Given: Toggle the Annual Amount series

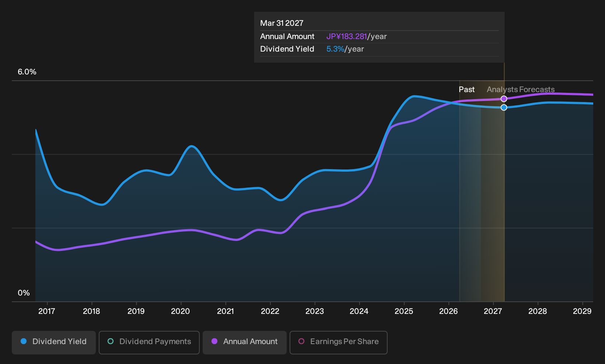Looking at the screenshot, I should 245,342.
